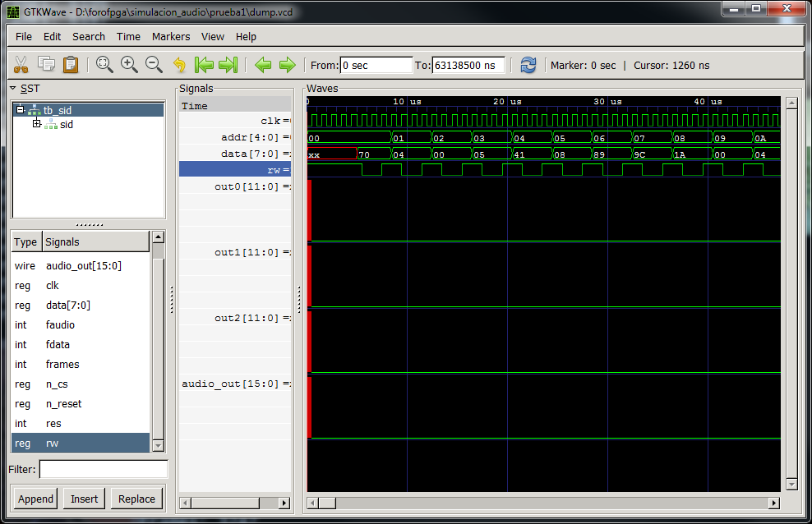This screenshot has height=524, width=812.
Task: Click the Zoom Fit magnifier icon
Action: click(104, 65)
